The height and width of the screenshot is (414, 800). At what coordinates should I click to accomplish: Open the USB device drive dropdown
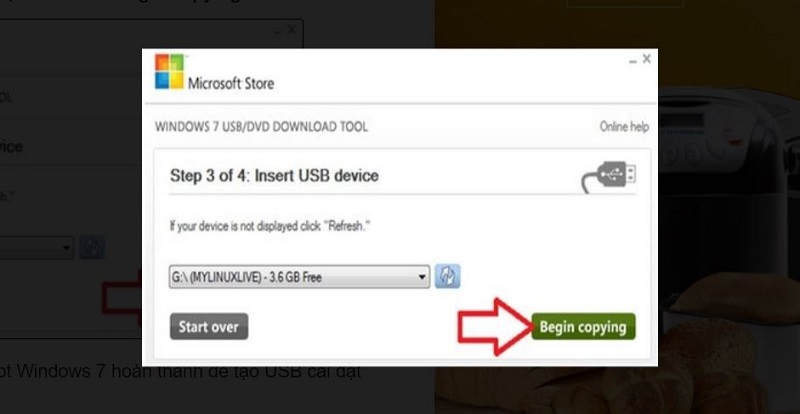click(x=299, y=277)
